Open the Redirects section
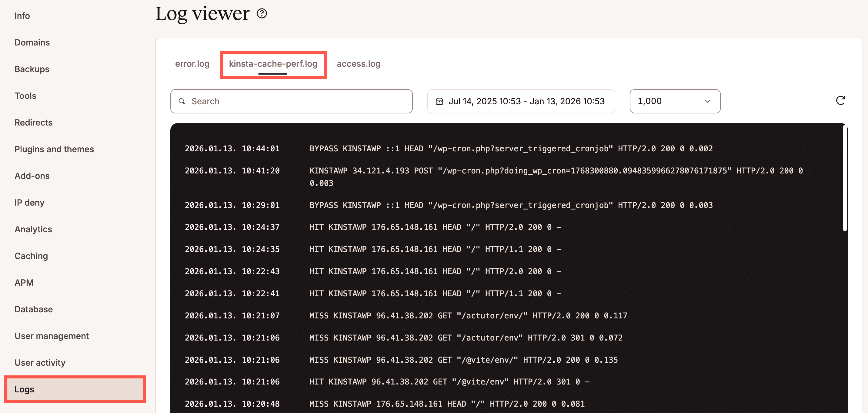868x413 pixels. pyautogui.click(x=33, y=123)
